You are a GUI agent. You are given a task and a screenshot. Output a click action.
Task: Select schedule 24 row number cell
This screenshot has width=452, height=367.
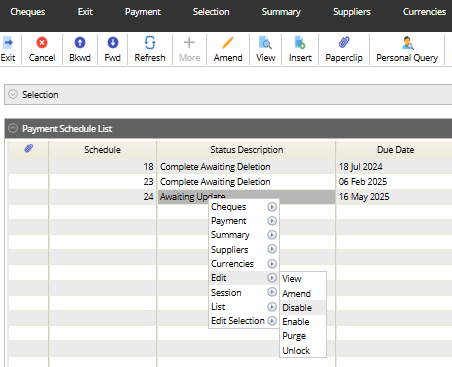(102, 197)
